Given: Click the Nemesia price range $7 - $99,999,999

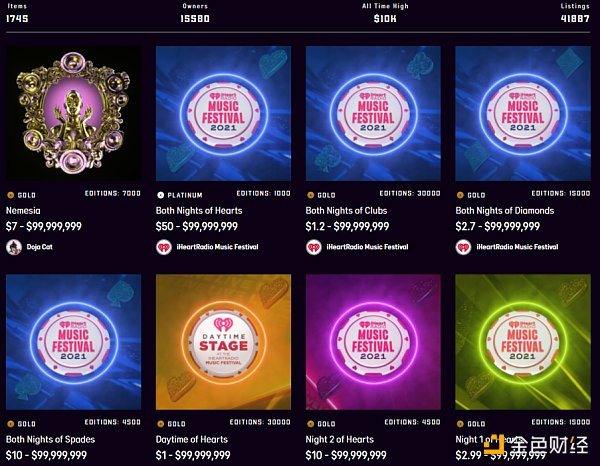Looking at the screenshot, I should 44,226.
